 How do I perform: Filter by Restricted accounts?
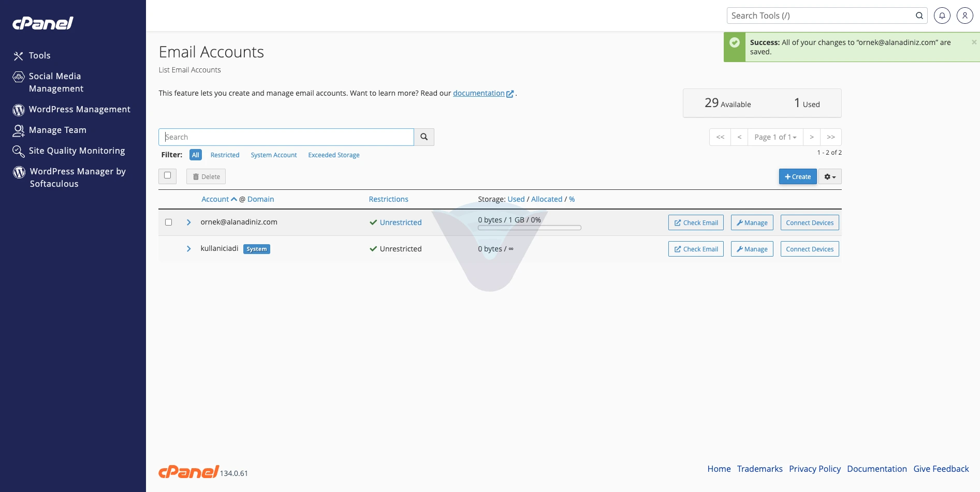(225, 155)
